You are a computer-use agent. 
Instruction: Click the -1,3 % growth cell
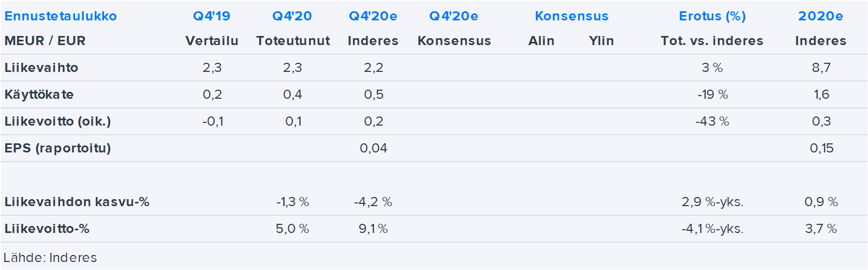click(293, 202)
